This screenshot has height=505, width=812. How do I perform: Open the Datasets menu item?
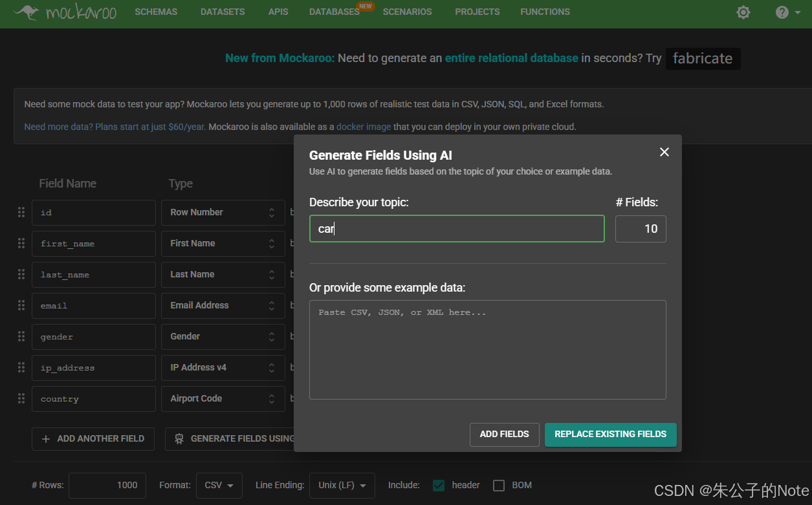point(223,12)
